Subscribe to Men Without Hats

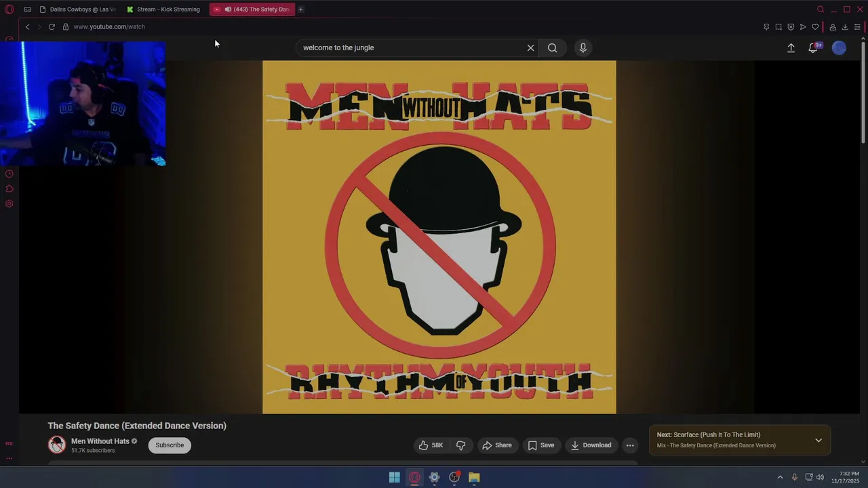point(170,445)
